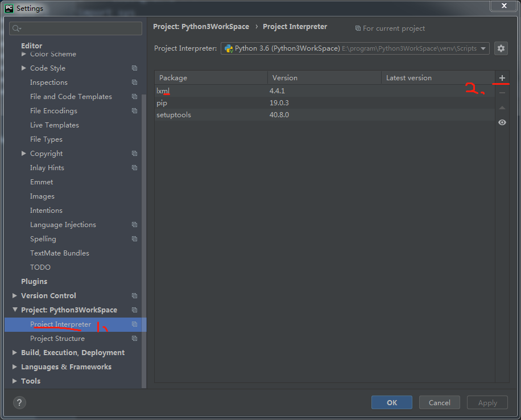Image resolution: width=521 pixels, height=420 pixels.
Task: Click version 19.0.3 cell
Action: pyautogui.click(x=279, y=103)
